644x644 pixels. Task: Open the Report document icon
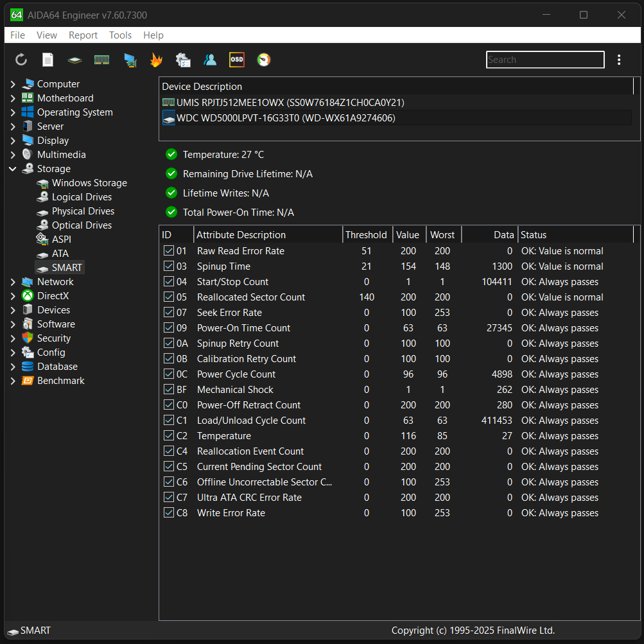coord(48,60)
